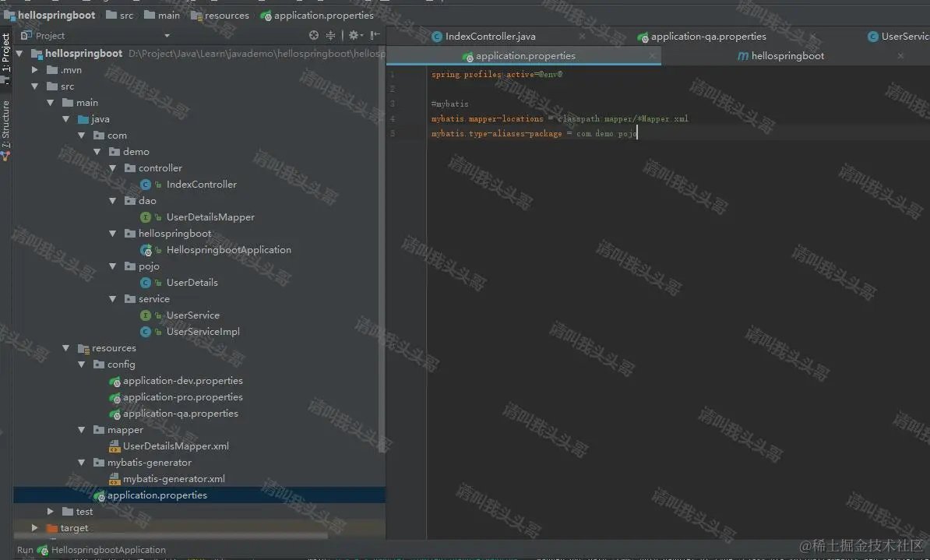The image size is (930, 560).
Task: Expand the test folder
Action: tap(50, 511)
